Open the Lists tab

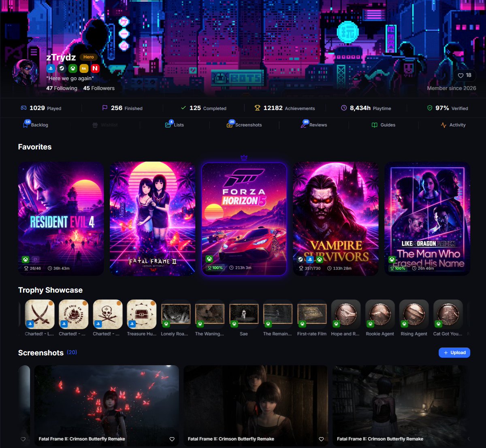point(175,125)
